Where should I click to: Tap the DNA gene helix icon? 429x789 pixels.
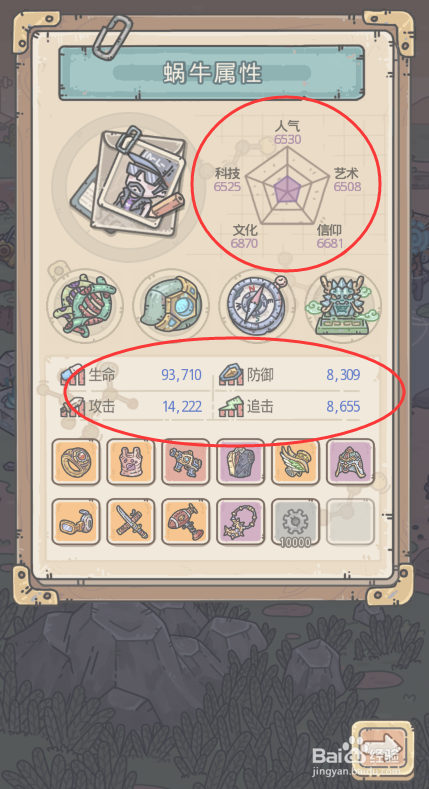pyautogui.click(x=85, y=306)
